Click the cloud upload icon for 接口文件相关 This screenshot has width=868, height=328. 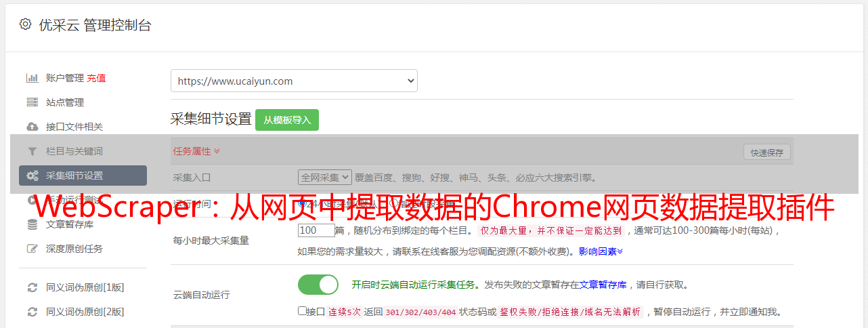tap(32, 127)
